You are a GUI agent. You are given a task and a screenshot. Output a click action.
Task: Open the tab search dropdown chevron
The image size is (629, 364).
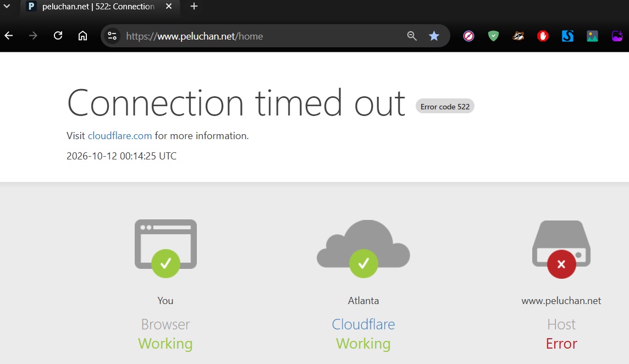click(7, 6)
